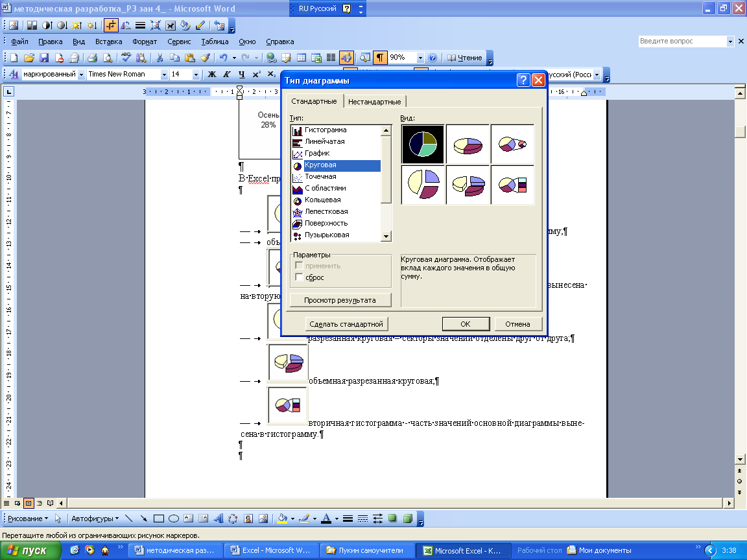
Task: Click the 'Отмена' button
Action: (x=518, y=324)
